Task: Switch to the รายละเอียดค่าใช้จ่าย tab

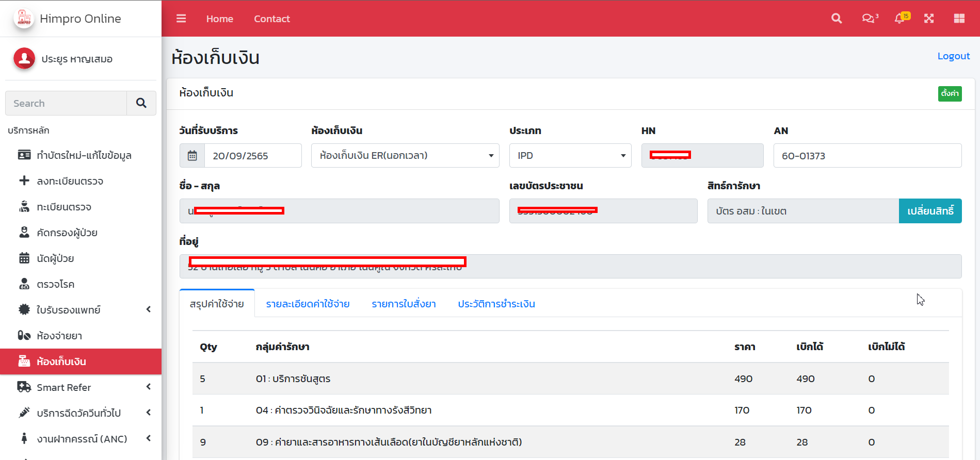Action: (x=308, y=304)
